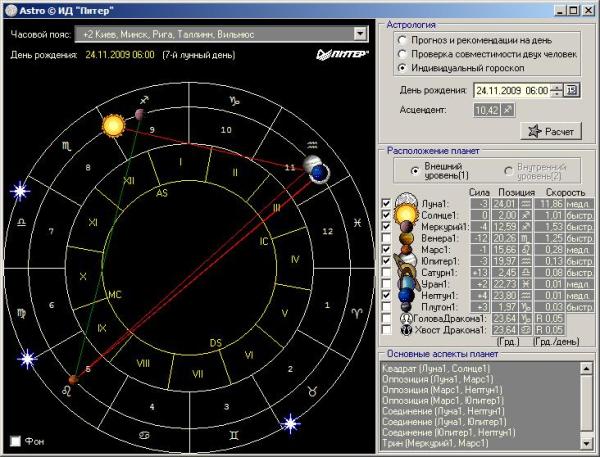Uncheck the Марс1 checkbox
Viewport: 600px width, 457px height.
tap(386, 249)
